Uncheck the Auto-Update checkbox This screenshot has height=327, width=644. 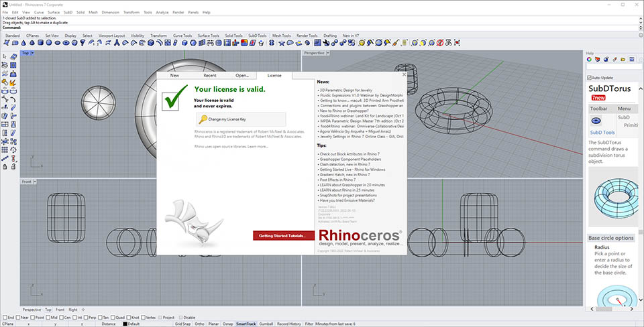590,78
